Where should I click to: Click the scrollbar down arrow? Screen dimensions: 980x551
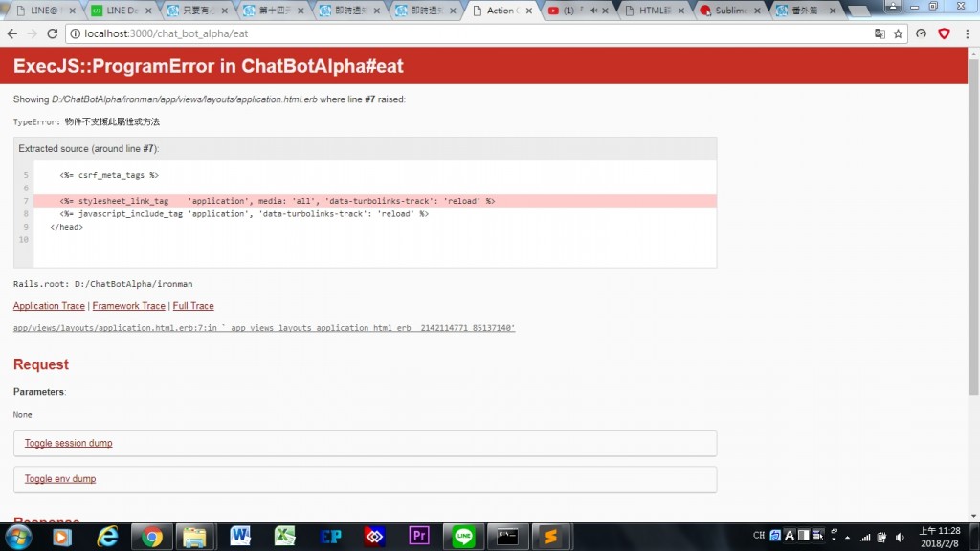point(973,516)
